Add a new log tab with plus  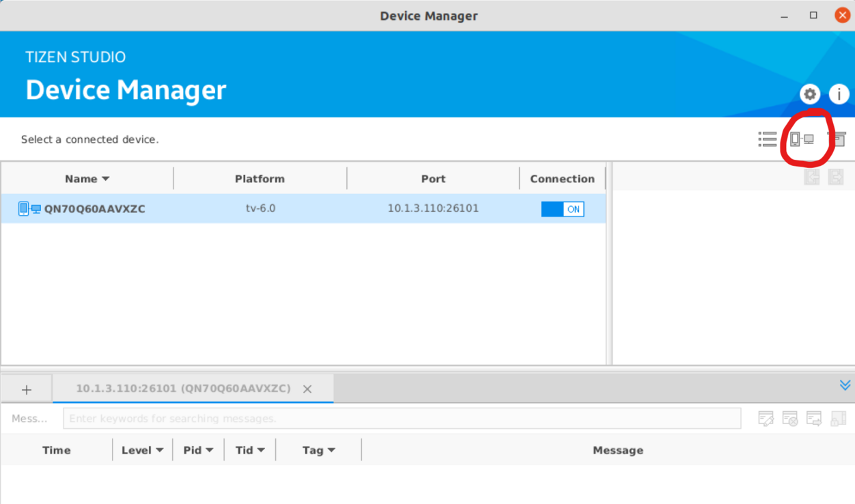click(x=27, y=389)
